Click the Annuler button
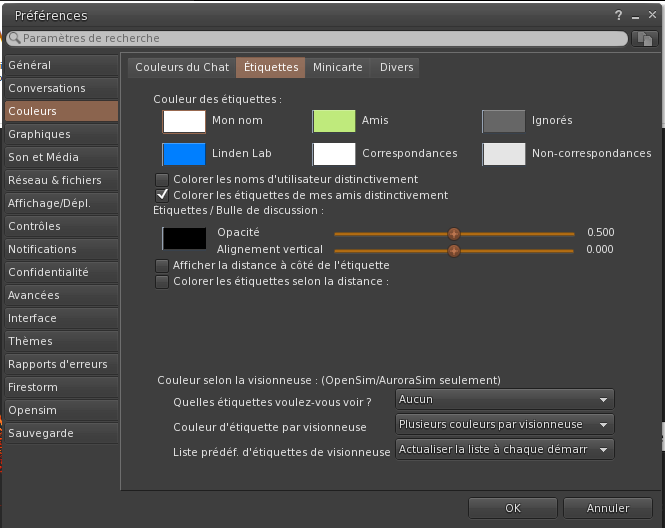 point(608,508)
